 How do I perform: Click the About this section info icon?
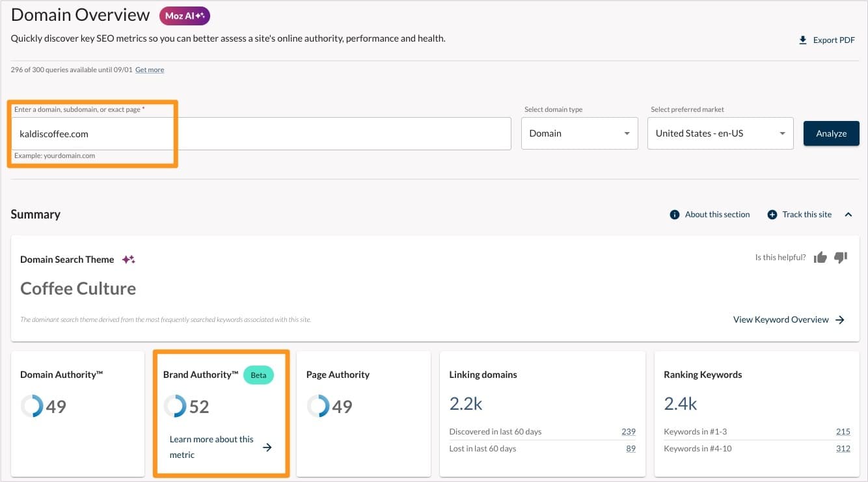[x=675, y=215]
